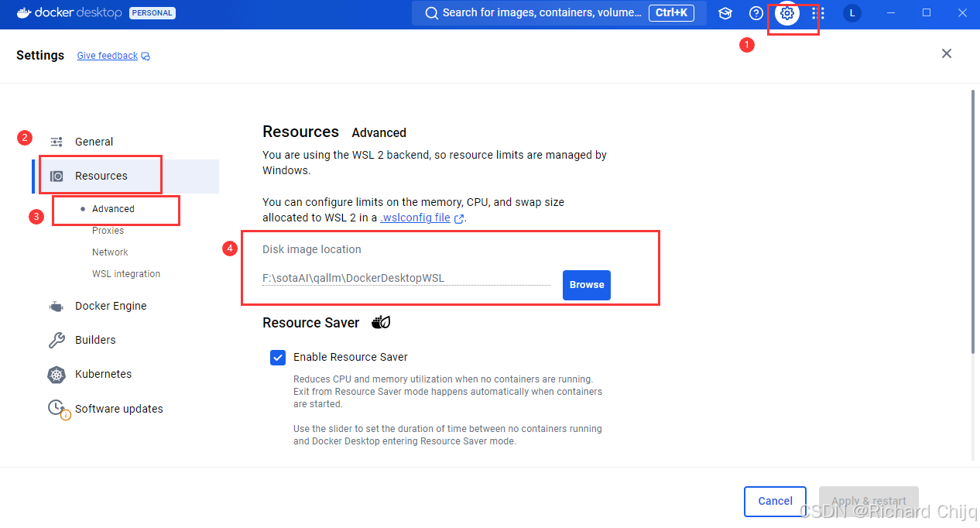Open Settings via the gear icon

click(787, 13)
